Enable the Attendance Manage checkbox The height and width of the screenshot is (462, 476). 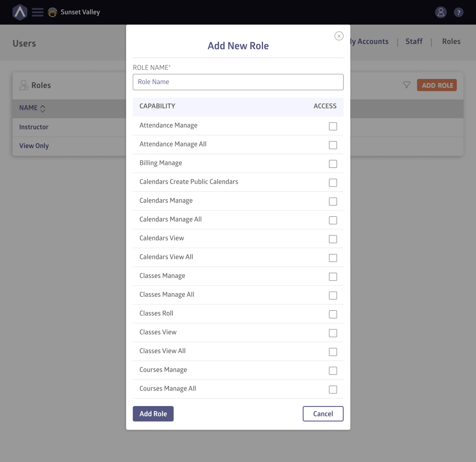click(333, 126)
